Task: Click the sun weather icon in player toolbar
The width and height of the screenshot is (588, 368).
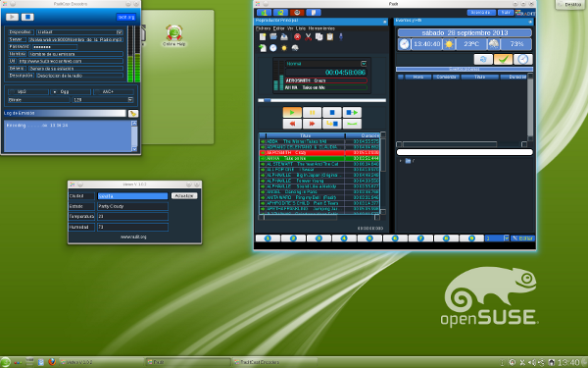Action: tap(284, 48)
